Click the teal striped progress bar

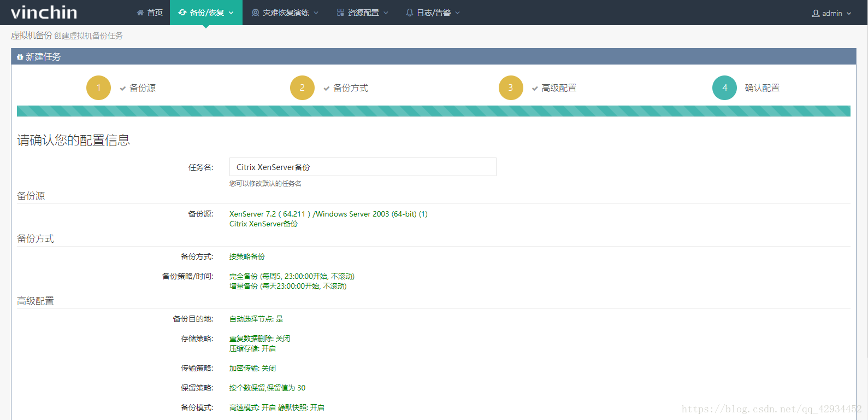click(433, 111)
